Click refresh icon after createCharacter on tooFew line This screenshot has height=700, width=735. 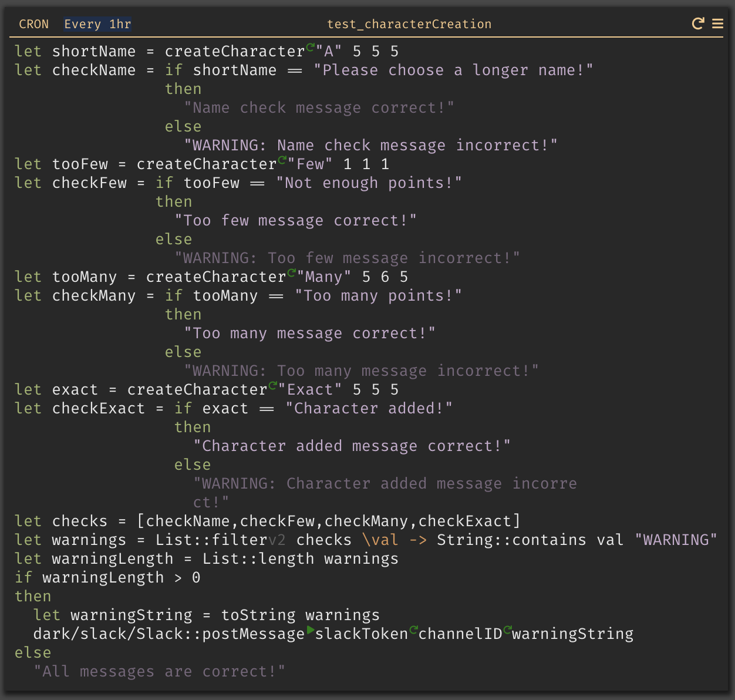[x=282, y=160]
